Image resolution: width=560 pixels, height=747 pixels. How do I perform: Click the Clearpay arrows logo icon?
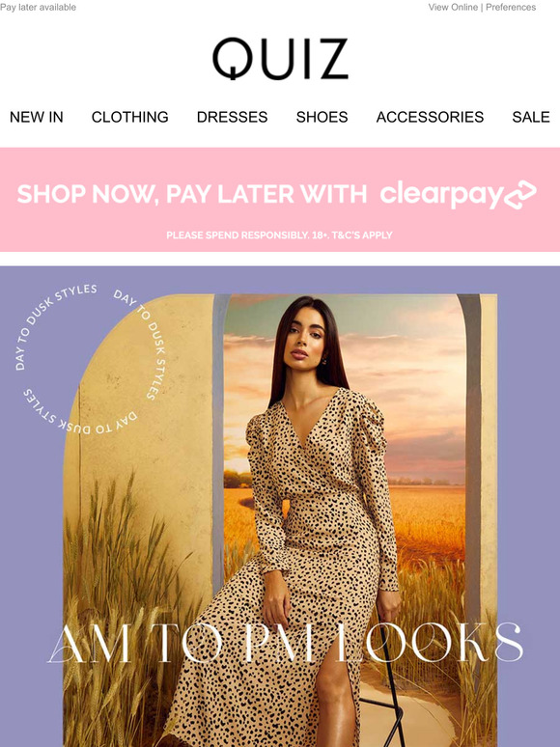pyautogui.click(x=520, y=195)
